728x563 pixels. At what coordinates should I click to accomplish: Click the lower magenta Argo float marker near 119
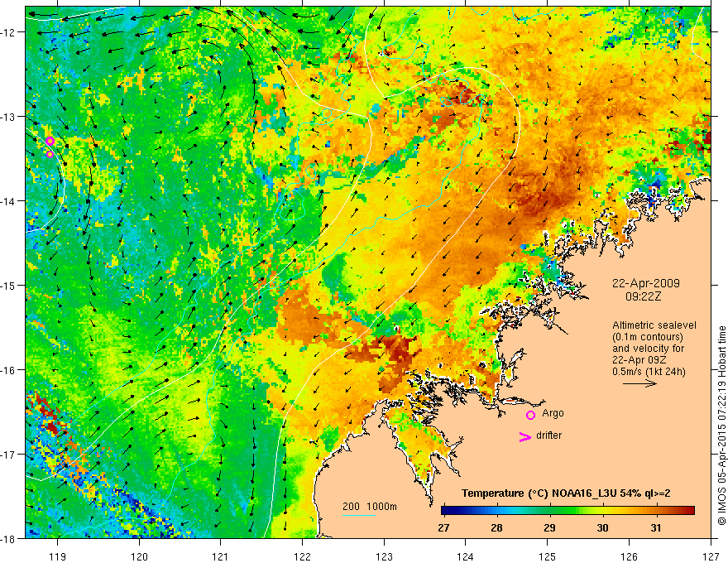[x=50, y=154]
